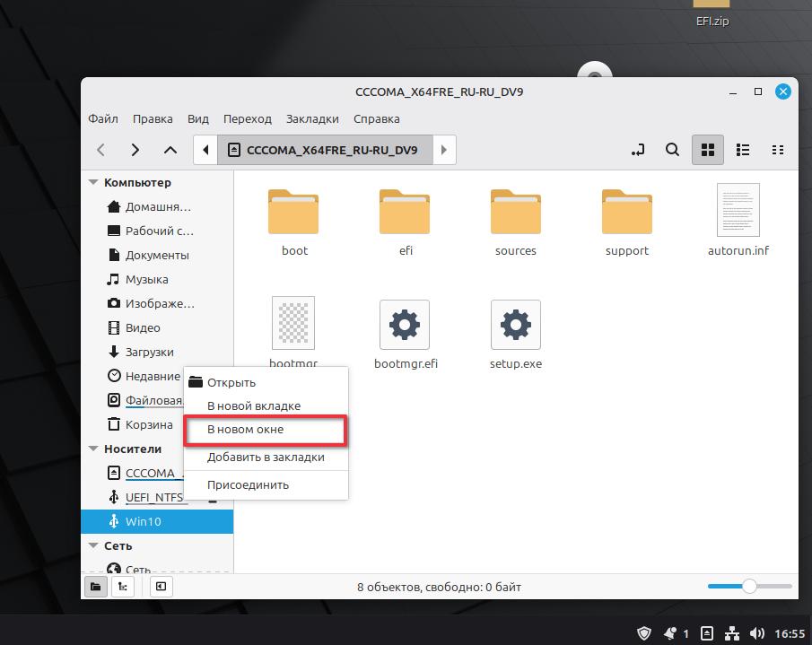Image resolution: width=812 pixels, height=645 pixels.
Task: Collapse the Носители sidebar section
Action: click(x=93, y=449)
